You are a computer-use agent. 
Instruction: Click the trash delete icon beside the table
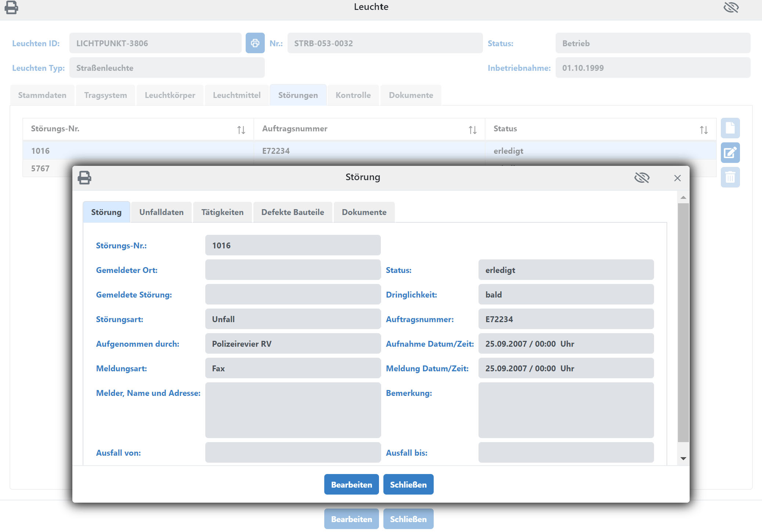tap(730, 178)
